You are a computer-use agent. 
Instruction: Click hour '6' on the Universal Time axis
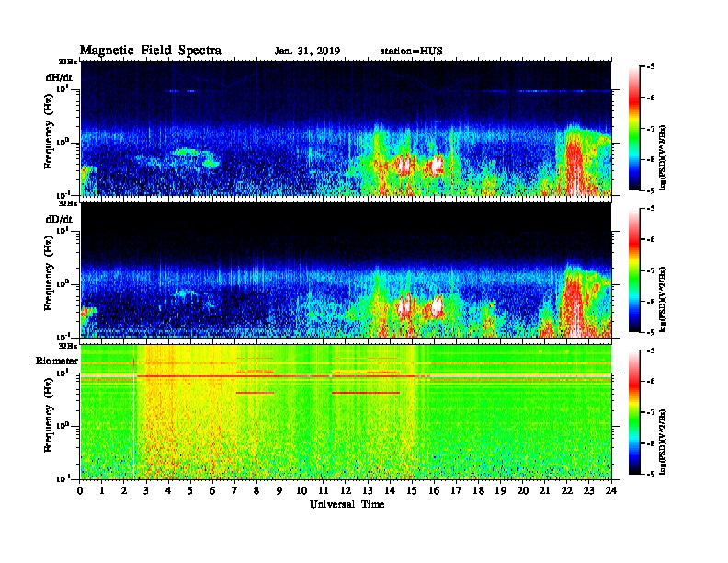pyautogui.click(x=212, y=490)
